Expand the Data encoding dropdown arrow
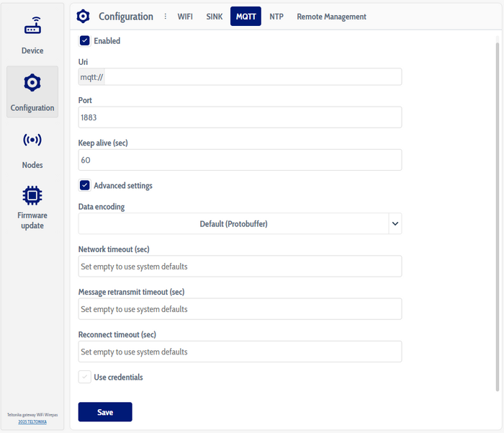504x433 pixels. tap(395, 224)
